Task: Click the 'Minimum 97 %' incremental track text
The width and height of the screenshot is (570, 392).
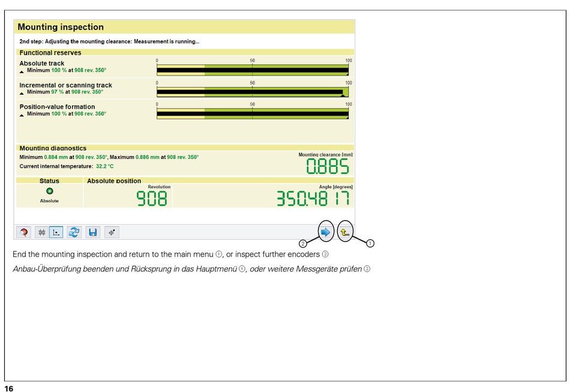Action: [x=46, y=92]
